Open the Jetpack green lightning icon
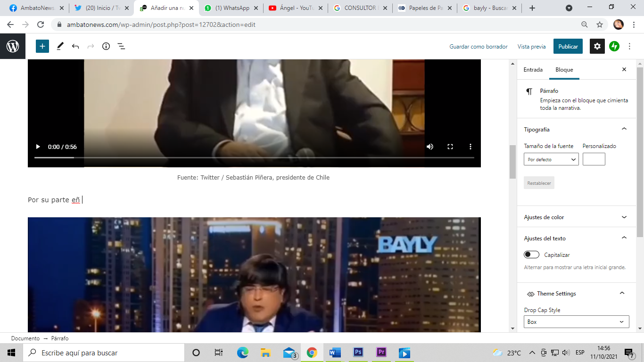This screenshot has height=362, width=644. pyautogui.click(x=614, y=46)
